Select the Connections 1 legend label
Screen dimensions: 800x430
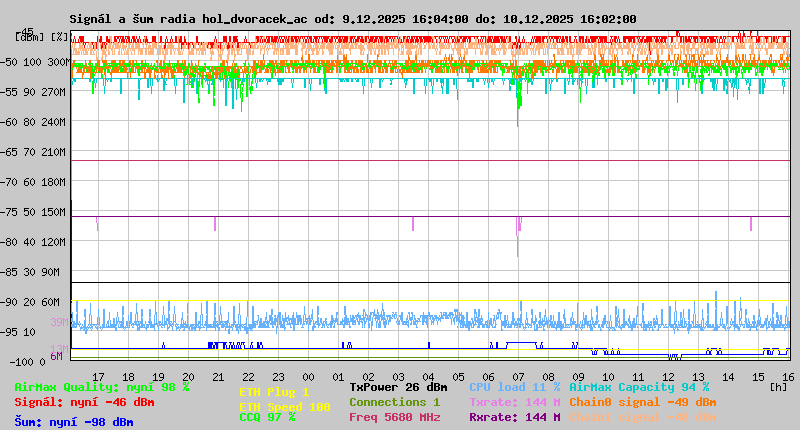(394, 402)
